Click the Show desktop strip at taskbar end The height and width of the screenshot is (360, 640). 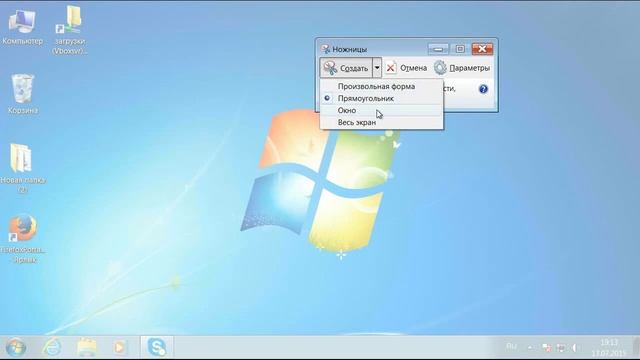(x=636, y=347)
